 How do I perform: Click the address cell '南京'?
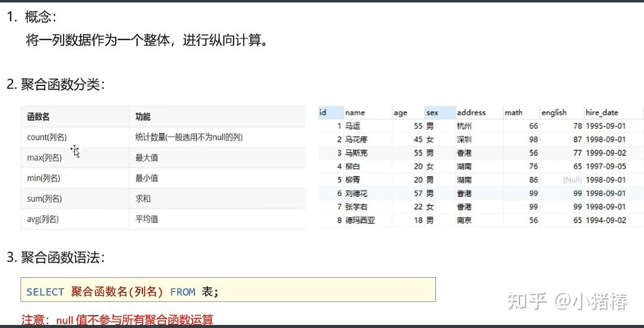(464, 220)
